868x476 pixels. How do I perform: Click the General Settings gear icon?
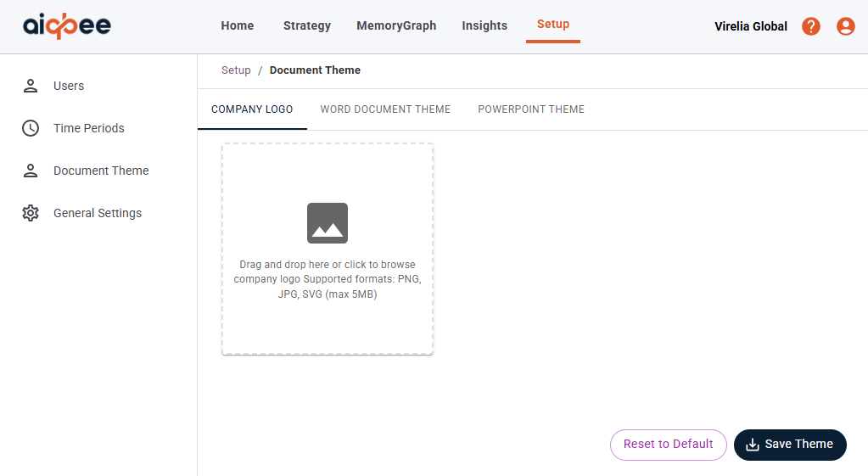point(31,213)
